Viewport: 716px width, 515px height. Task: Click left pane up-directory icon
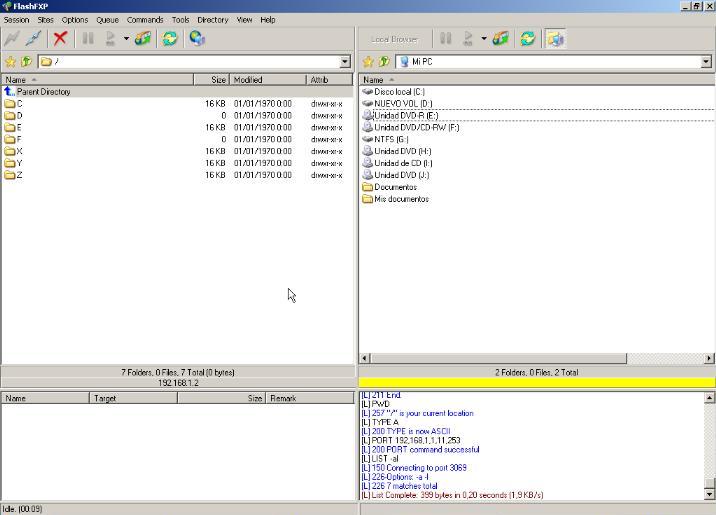(x=26, y=61)
